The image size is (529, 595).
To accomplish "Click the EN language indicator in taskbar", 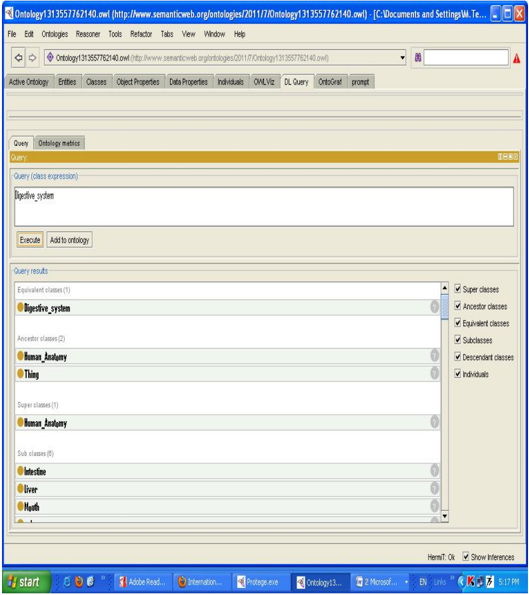I will point(423,582).
